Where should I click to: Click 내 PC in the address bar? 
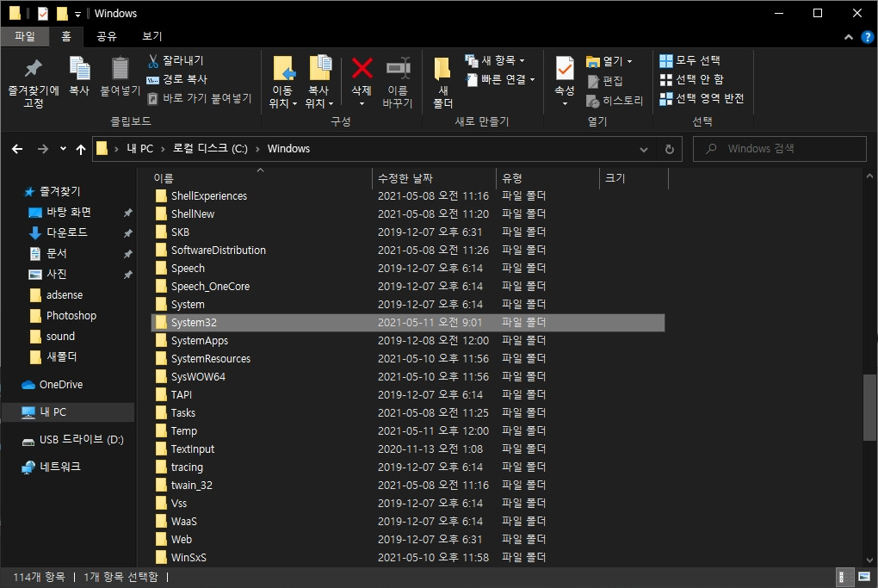coord(139,149)
